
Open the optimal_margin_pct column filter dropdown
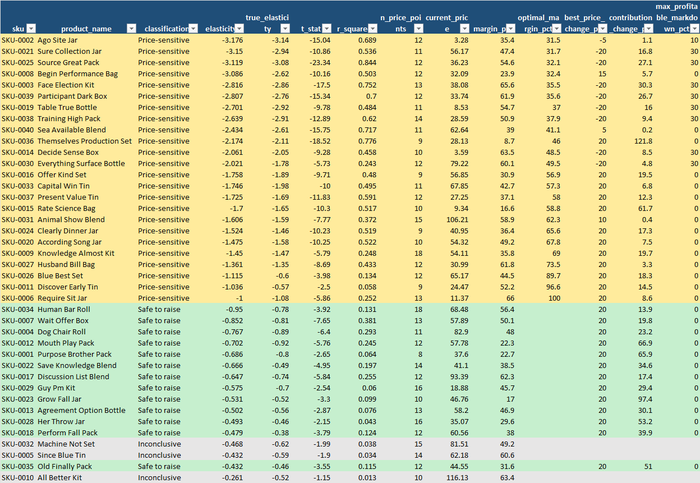click(556, 29)
